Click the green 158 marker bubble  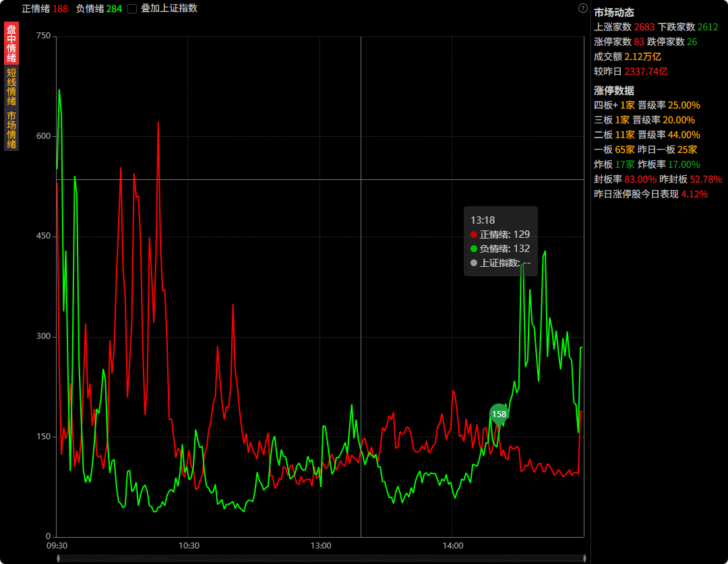pyautogui.click(x=499, y=414)
